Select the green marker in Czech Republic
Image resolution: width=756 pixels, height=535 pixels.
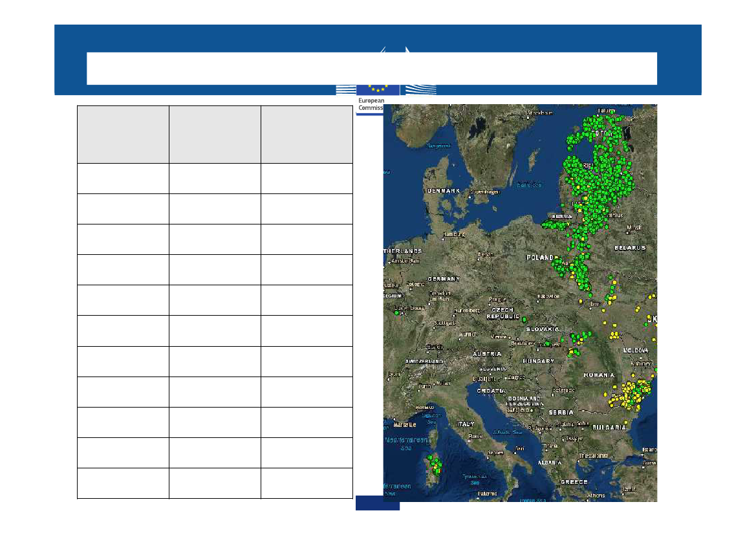coord(524,319)
